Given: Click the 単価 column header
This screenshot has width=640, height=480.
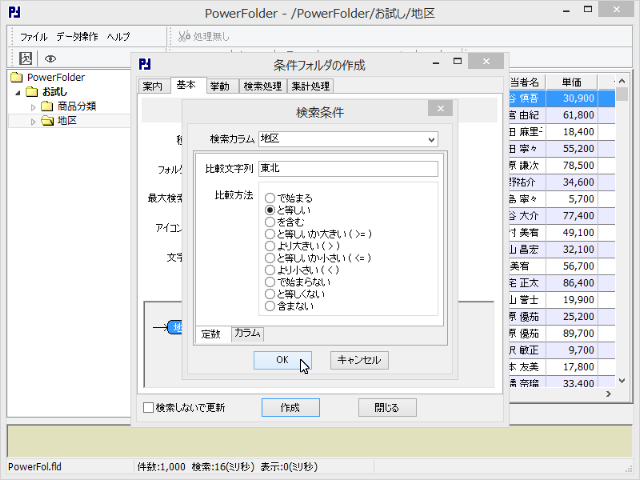Looking at the screenshot, I should click(x=571, y=82).
